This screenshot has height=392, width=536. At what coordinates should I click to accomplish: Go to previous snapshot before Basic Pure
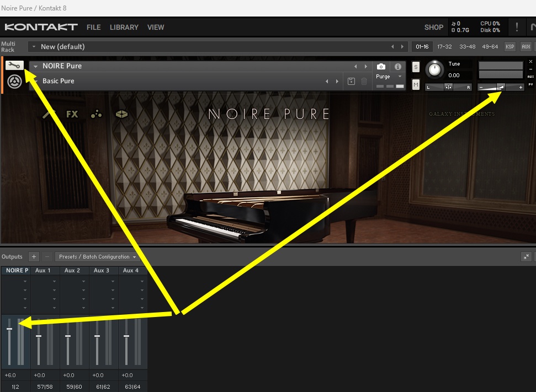coord(327,81)
